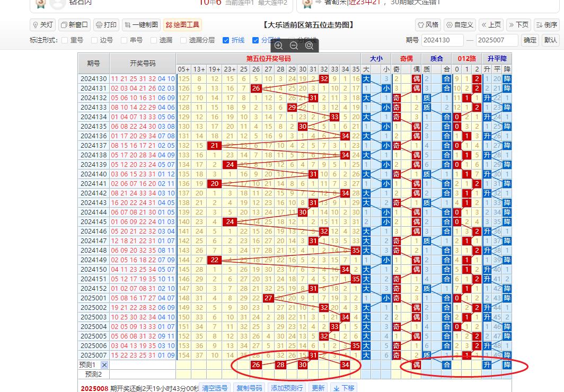Open the 风格 style menu

(x=428, y=25)
